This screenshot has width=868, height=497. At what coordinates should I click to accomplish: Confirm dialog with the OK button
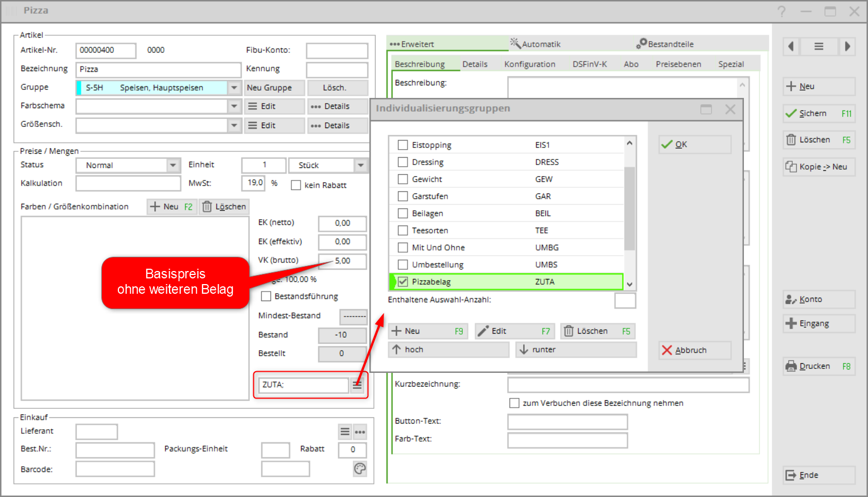coord(694,145)
